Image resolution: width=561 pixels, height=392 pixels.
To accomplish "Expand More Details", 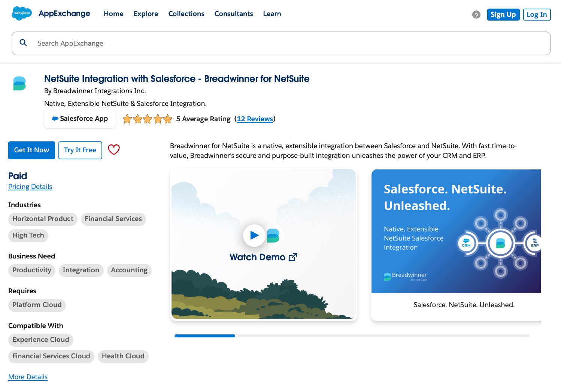I will point(28,377).
